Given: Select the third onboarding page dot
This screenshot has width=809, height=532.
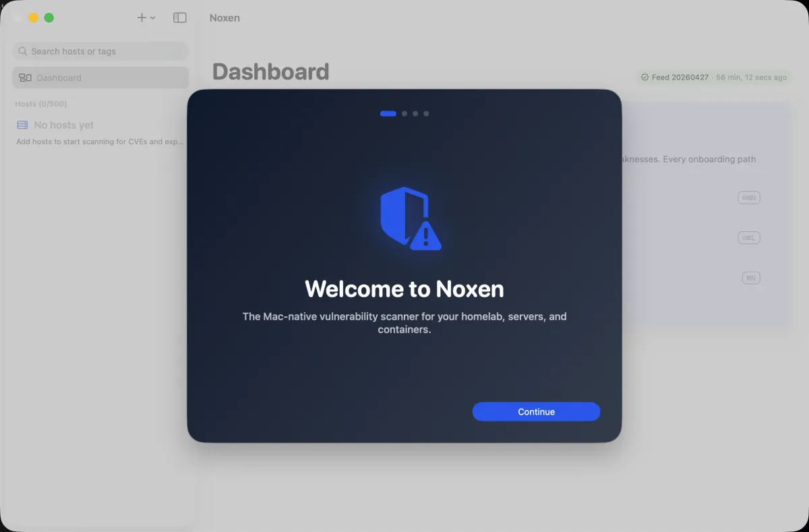Looking at the screenshot, I should pos(415,113).
